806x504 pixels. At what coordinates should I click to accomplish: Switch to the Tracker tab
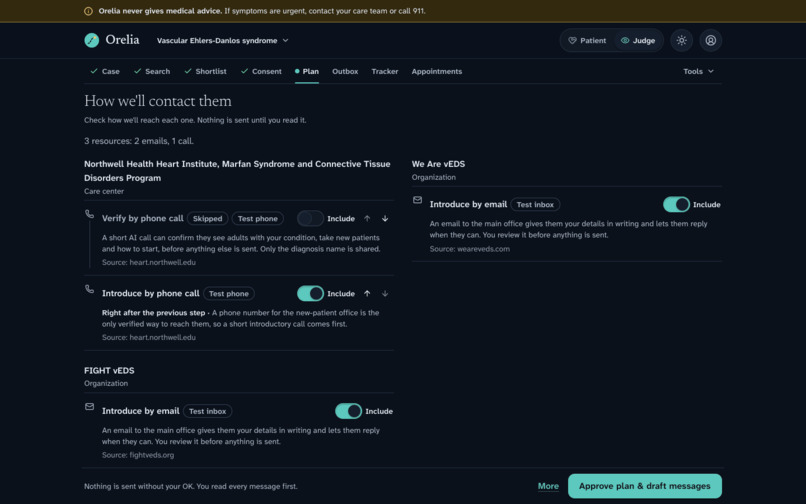[384, 71]
